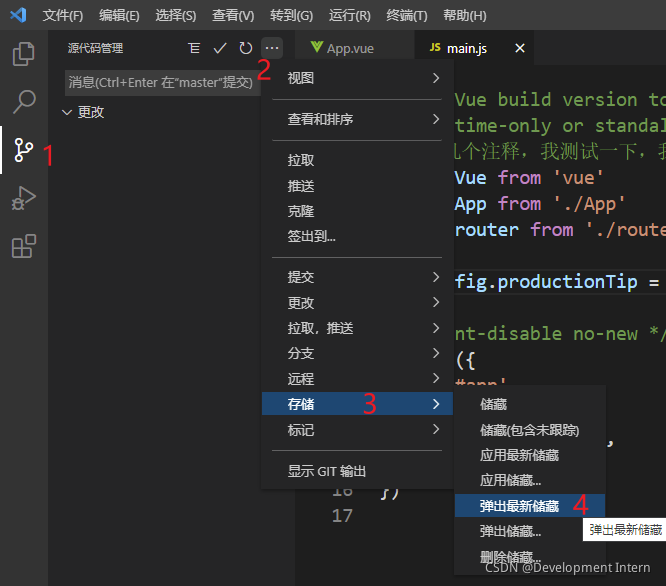The width and height of the screenshot is (666, 586).
Task: Click the JS icon on main.js tab
Action: [x=435, y=48]
